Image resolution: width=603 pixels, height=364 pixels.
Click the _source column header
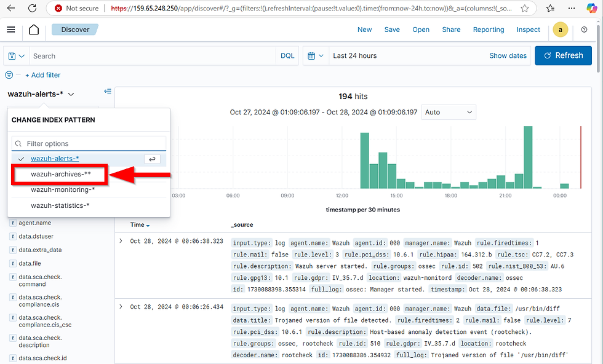pyautogui.click(x=242, y=225)
